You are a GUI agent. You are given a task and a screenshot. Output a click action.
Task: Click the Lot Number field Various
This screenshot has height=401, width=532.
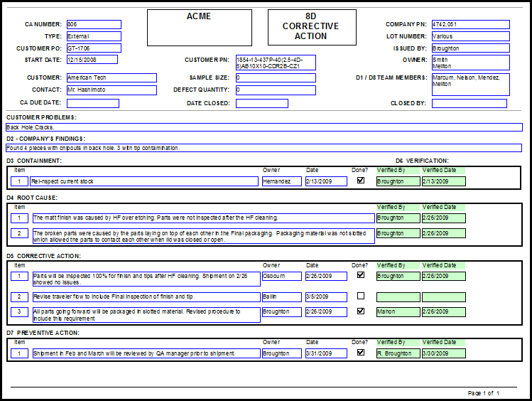(x=471, y=36)
